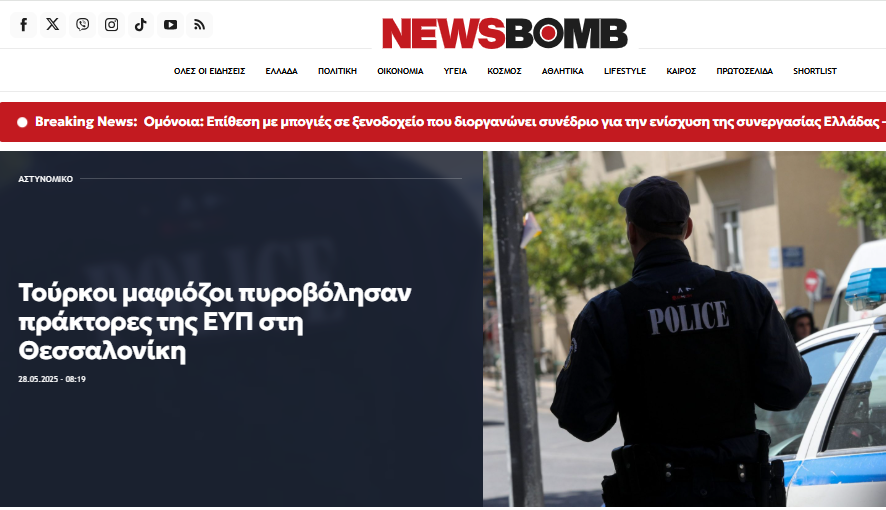Open the Facebook social icon

[24, 25]
